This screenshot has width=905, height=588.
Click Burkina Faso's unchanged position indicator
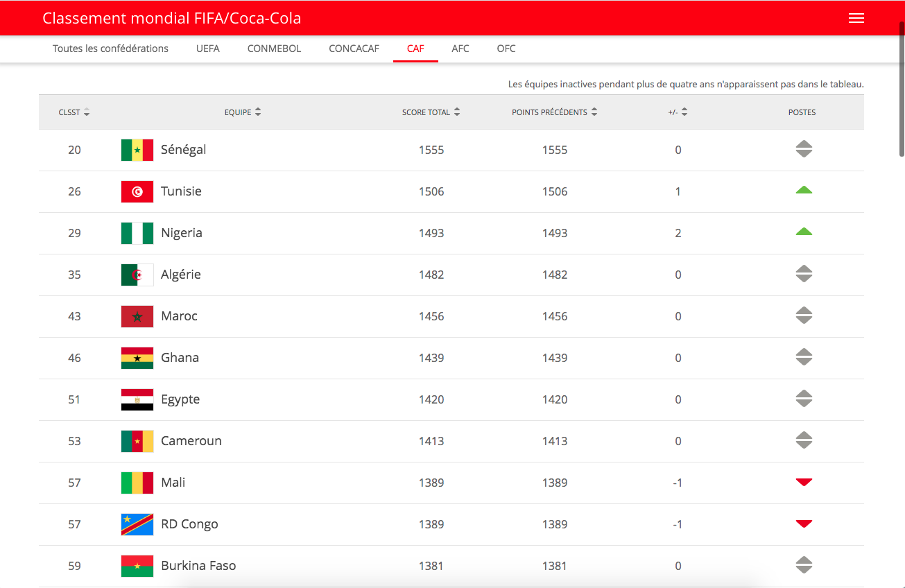[x=804, y=565]
